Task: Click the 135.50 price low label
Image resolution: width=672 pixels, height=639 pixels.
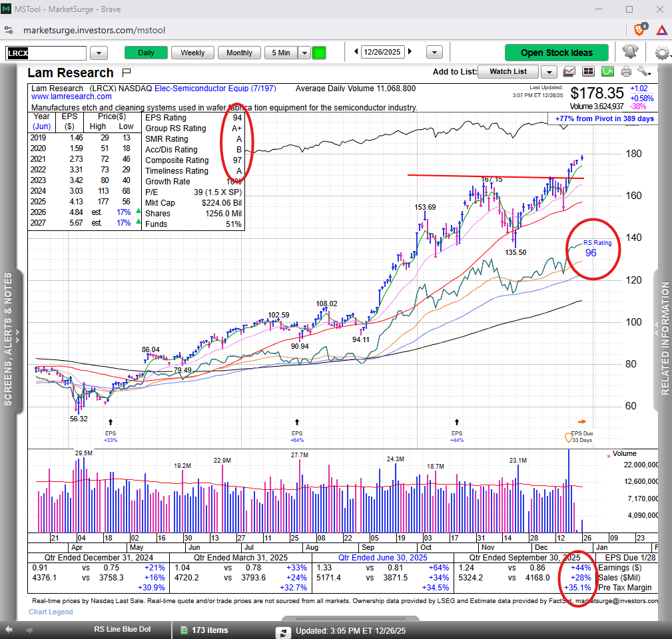Action: (515, 253)
